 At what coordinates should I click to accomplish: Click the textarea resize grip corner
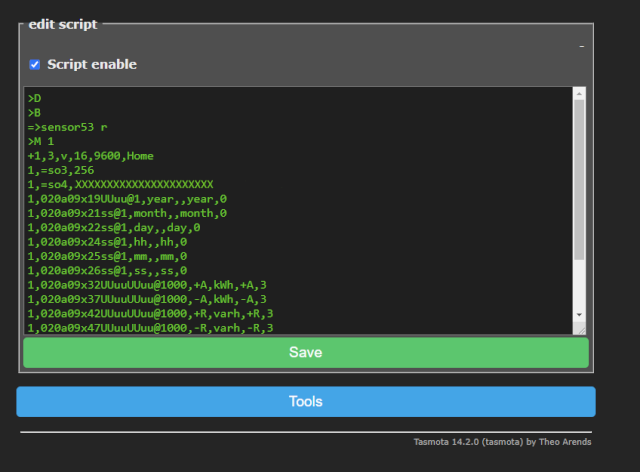[579, 328]
